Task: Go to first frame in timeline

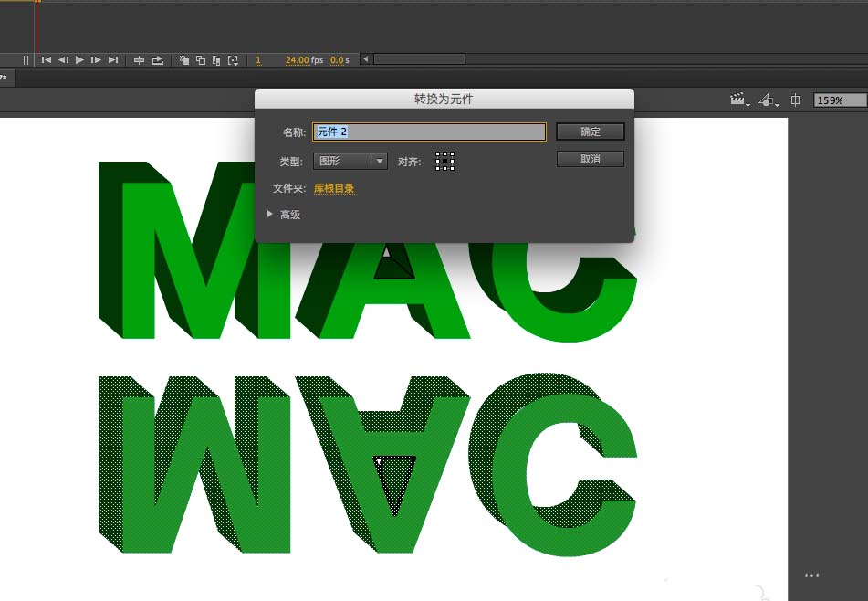Action: coord(47,59)
